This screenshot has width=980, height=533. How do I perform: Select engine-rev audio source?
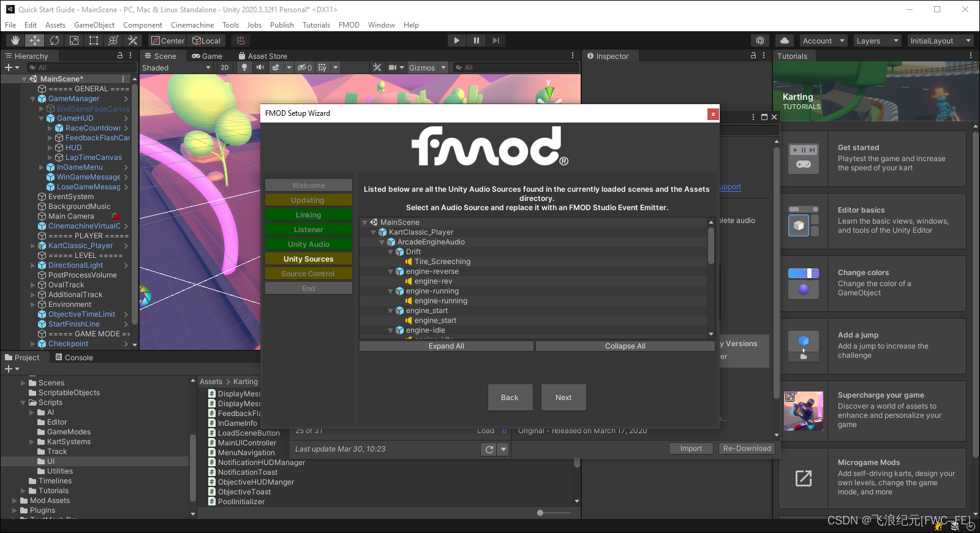point(433,281)
